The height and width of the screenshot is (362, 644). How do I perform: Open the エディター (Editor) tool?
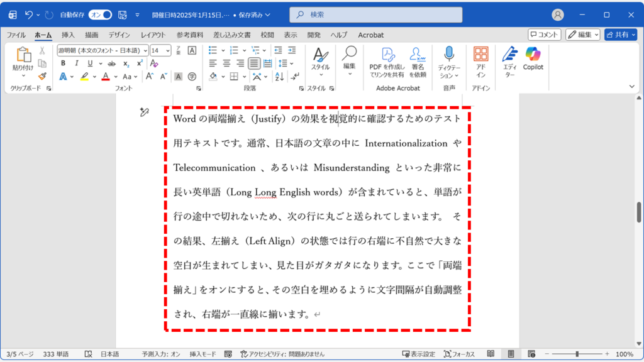pos(509,60)
